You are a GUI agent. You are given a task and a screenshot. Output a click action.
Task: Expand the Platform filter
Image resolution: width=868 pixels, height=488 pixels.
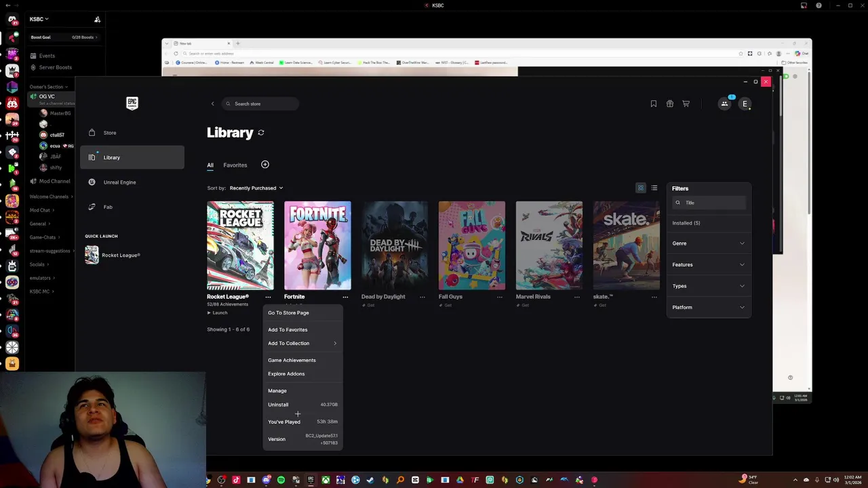coord(709,308)
